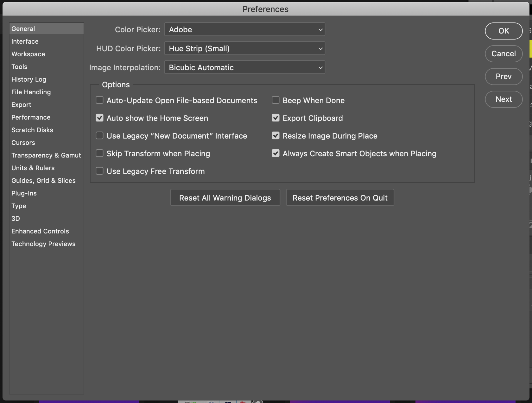Screen dimensions: 532x403
Task: Open Technology Previews settings
Action: [x=43, y=244]
